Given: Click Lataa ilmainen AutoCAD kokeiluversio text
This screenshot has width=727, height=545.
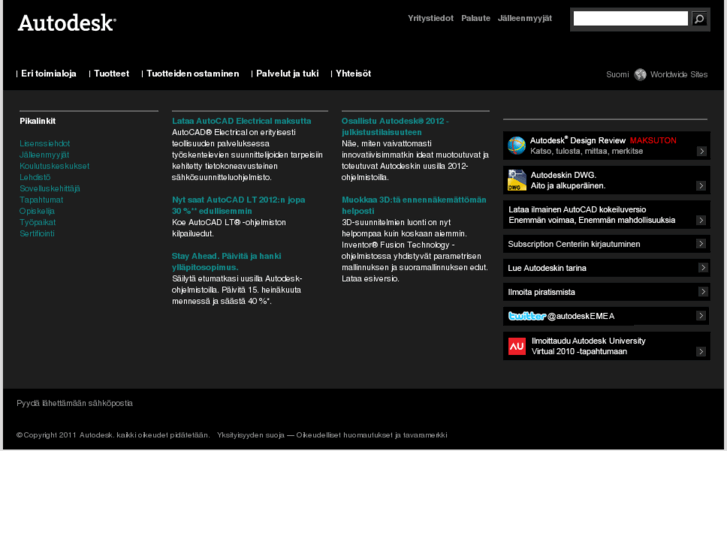Looking at the screenshot, I should click(592, 215).
